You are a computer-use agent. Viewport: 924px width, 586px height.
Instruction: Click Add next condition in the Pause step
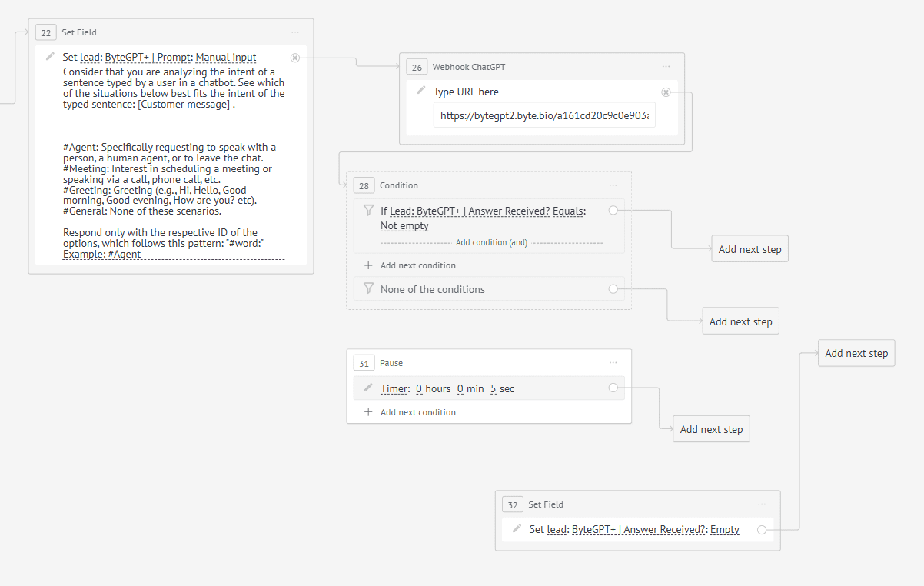tap(418, 412)
